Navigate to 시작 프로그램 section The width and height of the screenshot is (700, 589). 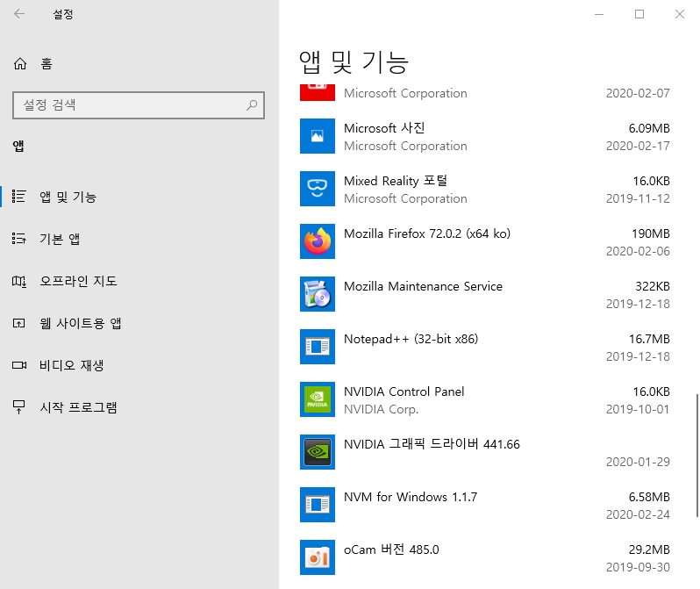coord(77,408)
